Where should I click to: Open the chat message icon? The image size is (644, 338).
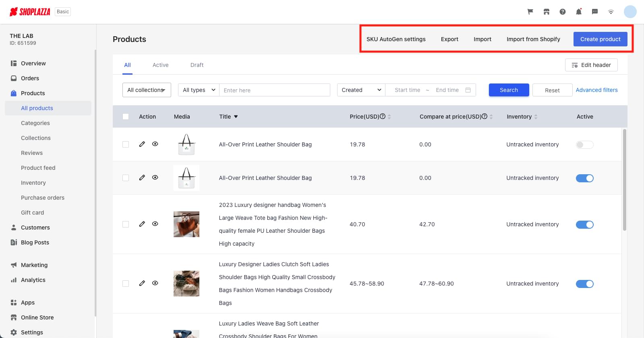click(594, 12)
